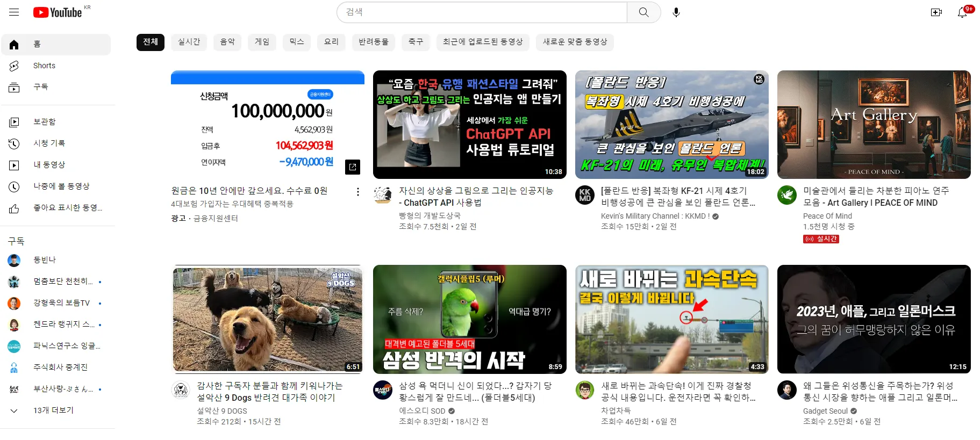Select the 축구 filter chip
Viewport: 980px width, 440px height.
[416, 42]
